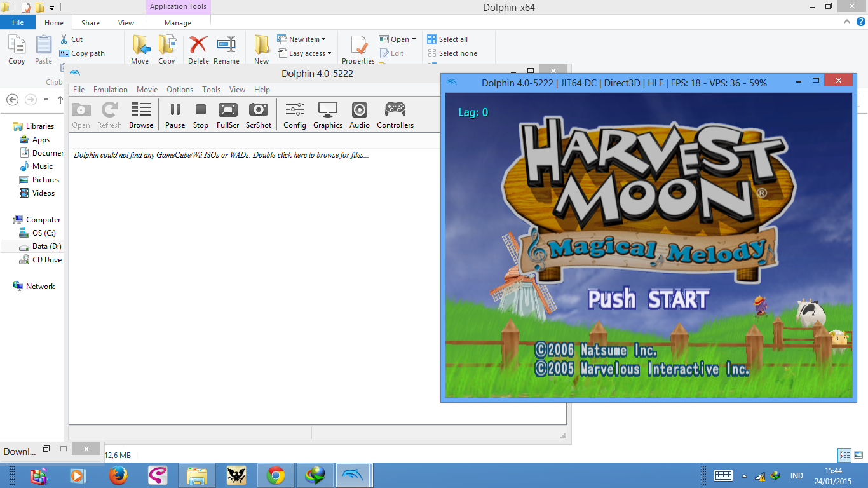Image resolution: width=868 pixels, height=488 pixels.
Task: Open the Movie menu in Dolphin
Action: tap(147, 90)
